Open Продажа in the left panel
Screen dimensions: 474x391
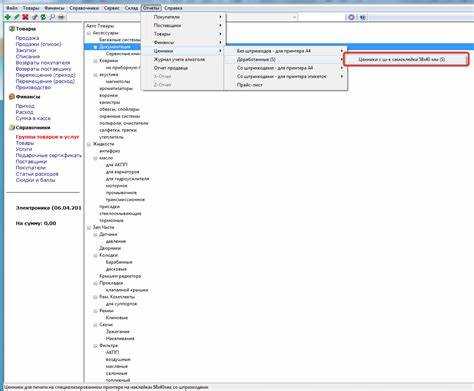tap(27, 38)
